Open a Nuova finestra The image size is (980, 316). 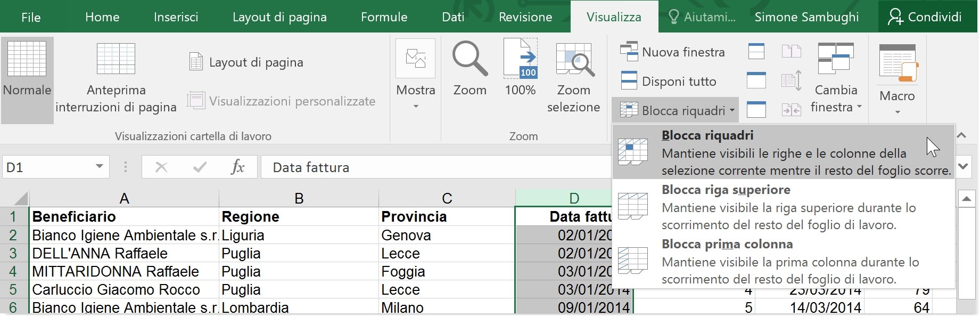tap(673, 52)
